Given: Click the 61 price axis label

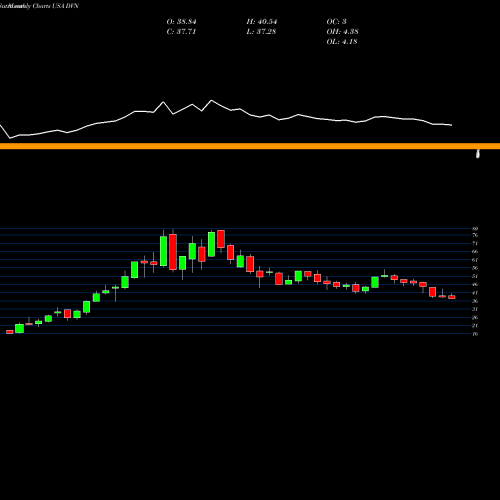Looking at the screenshot, I should click(475, 260).
